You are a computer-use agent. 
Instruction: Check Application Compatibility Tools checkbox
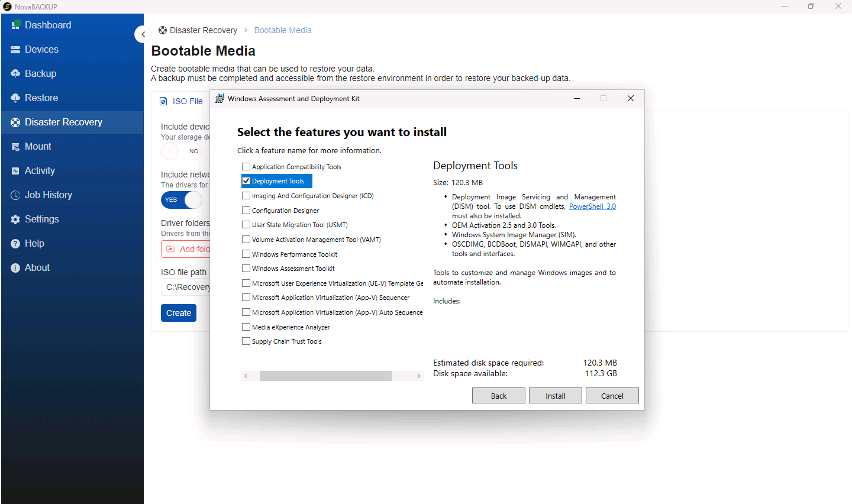246,167
